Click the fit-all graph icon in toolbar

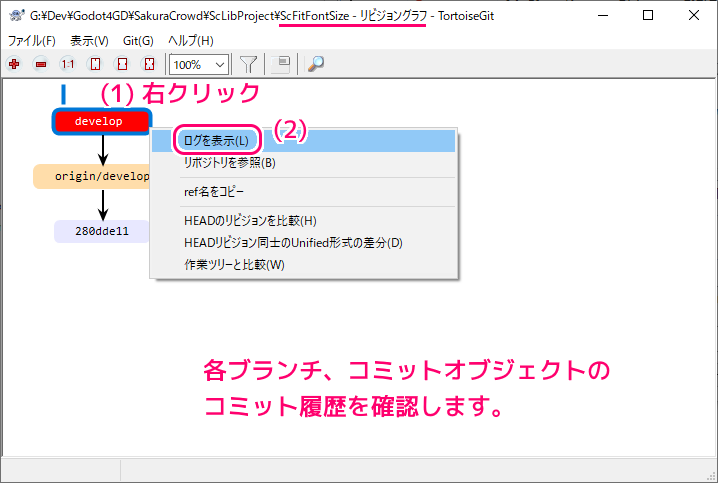149,64
